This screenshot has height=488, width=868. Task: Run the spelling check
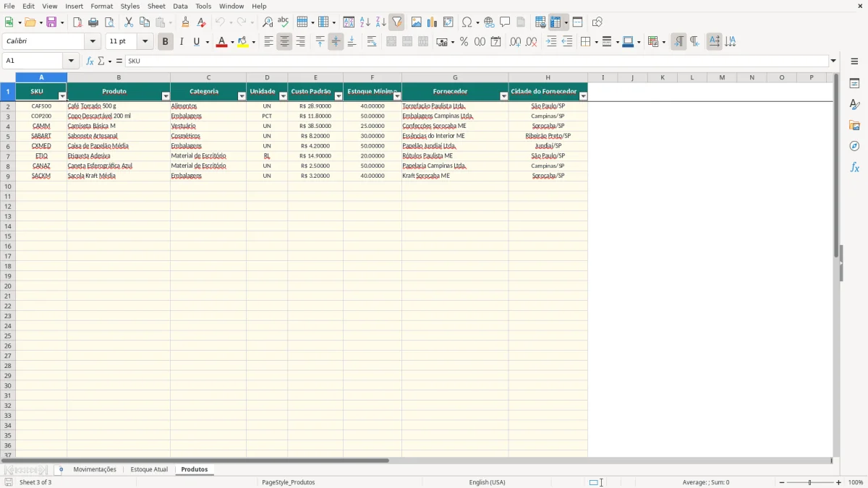[x=284, y=22]
